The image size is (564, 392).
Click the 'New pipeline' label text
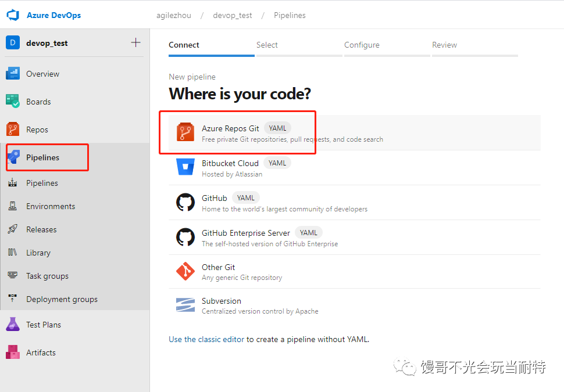pyautogui.click(x=192, y=77)
